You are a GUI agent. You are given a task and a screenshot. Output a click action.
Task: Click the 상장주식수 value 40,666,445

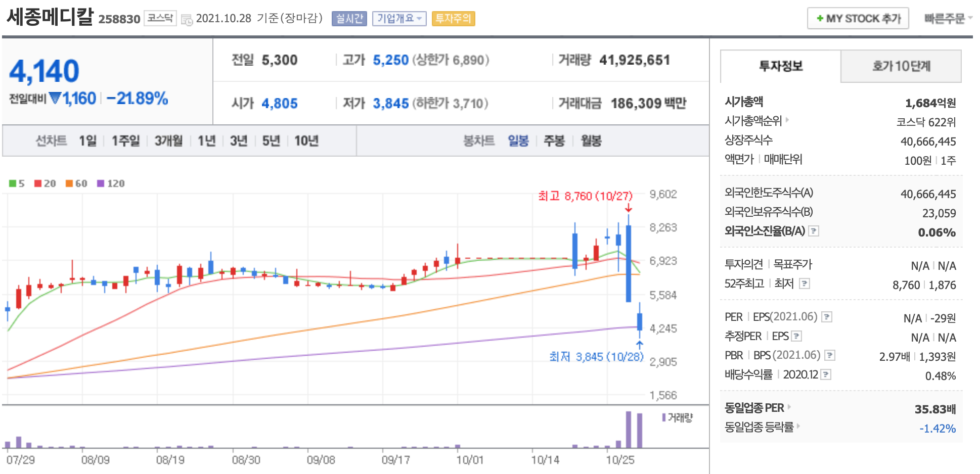coord(928,141)
